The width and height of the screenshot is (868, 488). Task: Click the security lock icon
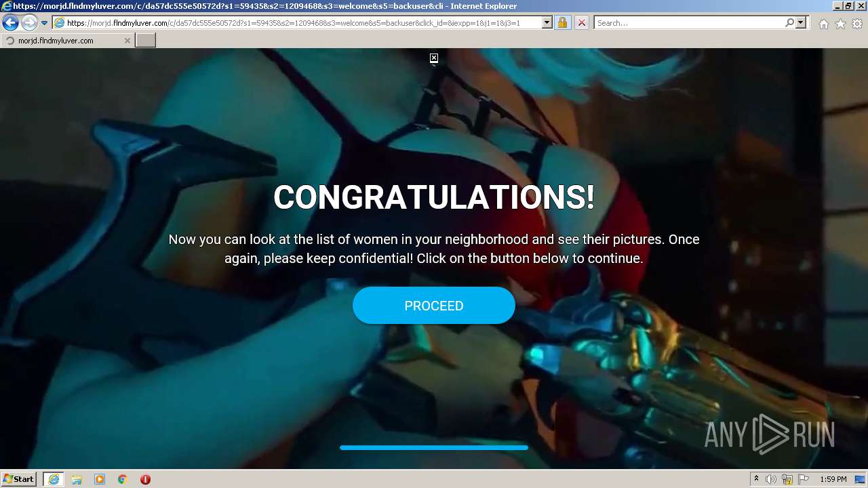[x=562, y=23]
